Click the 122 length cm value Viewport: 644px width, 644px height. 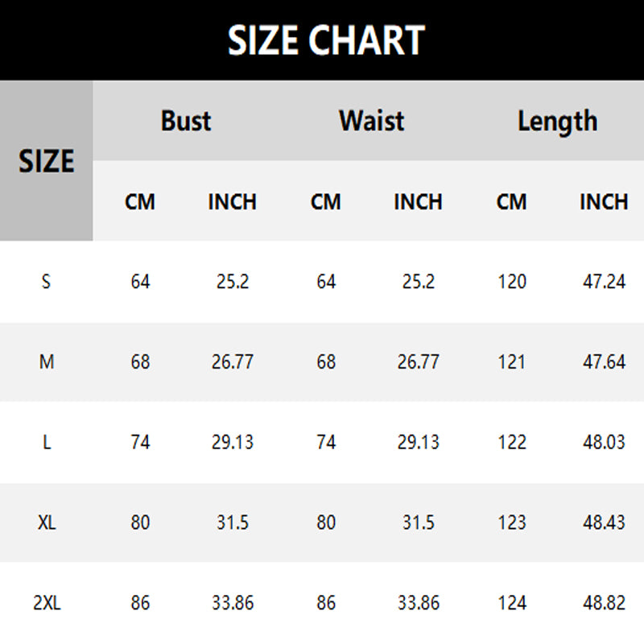(x=511, y=442)
